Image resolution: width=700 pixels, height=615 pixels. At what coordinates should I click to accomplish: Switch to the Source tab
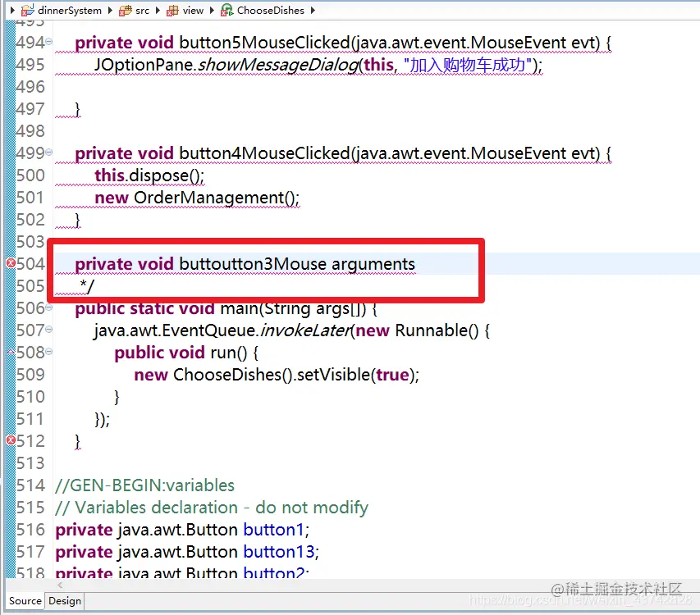(25, 601)
